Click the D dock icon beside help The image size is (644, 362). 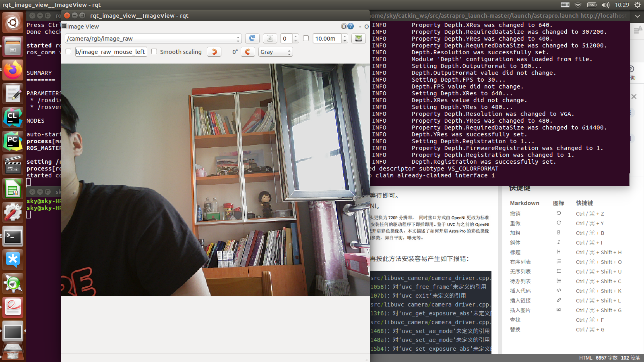point(344,26)
